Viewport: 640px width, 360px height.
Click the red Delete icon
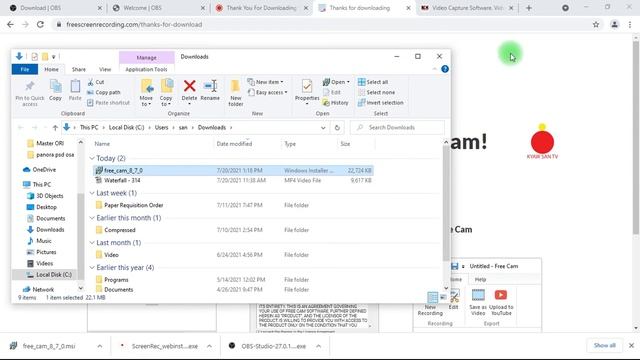click(189, 86)
